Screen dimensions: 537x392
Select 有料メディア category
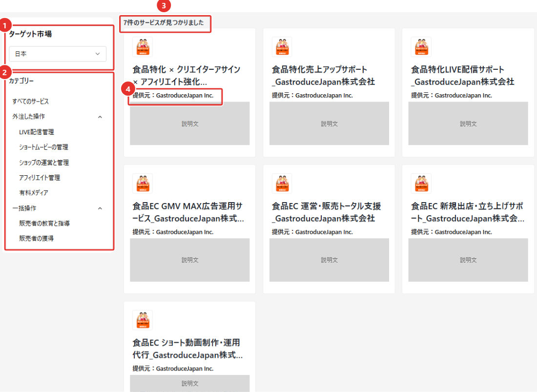(34, 193)
